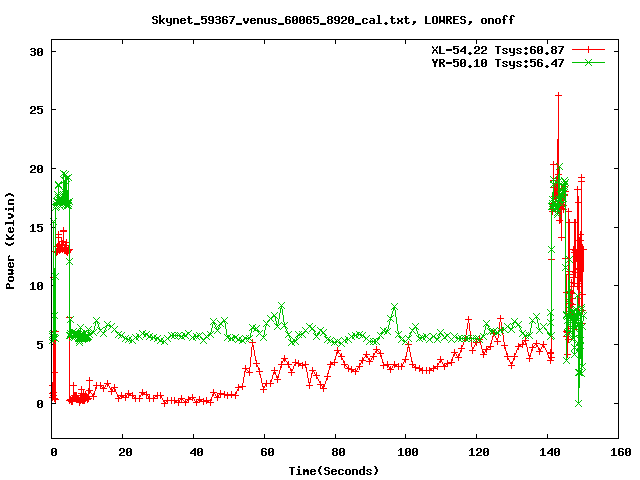Click the x-axis tick label 40
The image size is (640, 480).
tap(196, 452)
